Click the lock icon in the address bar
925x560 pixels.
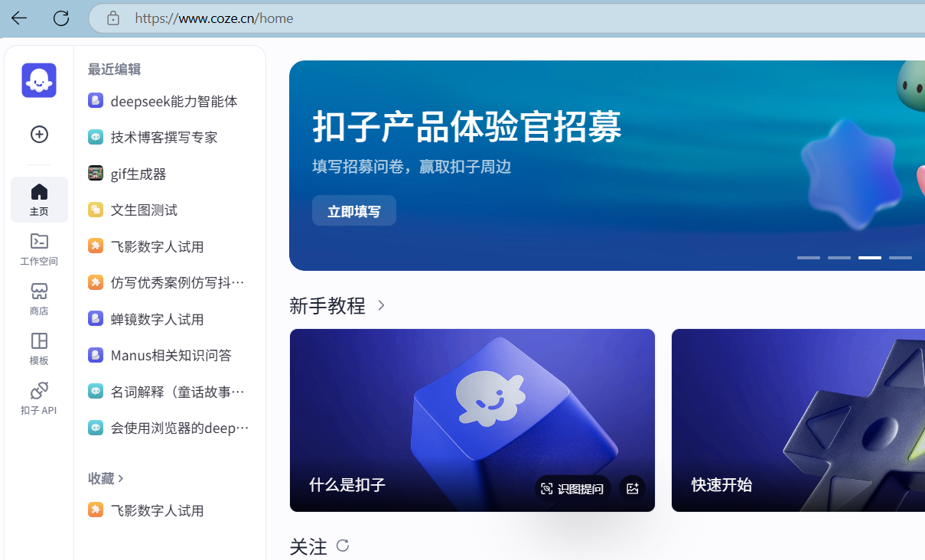[x=113, y=18]
